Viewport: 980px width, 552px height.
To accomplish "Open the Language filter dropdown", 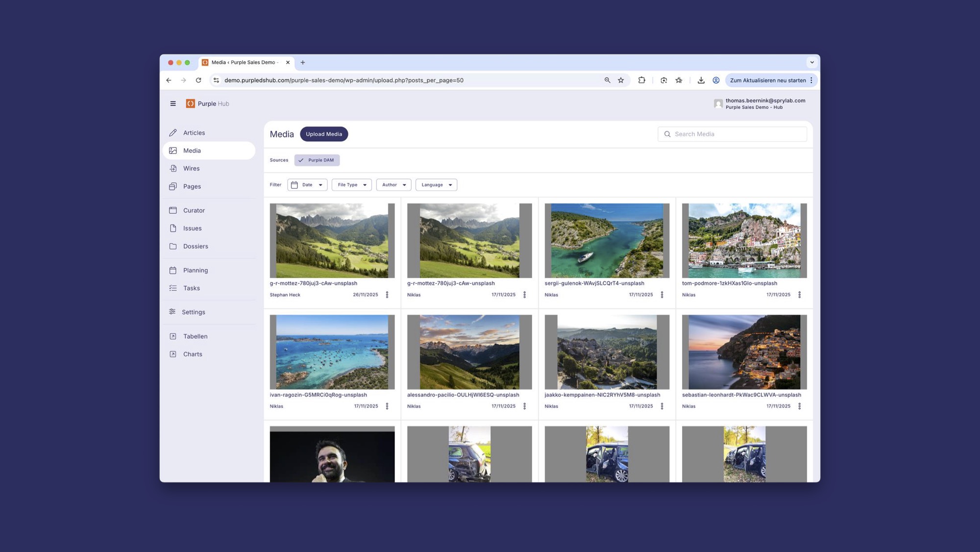I will [x=436, y=185].
